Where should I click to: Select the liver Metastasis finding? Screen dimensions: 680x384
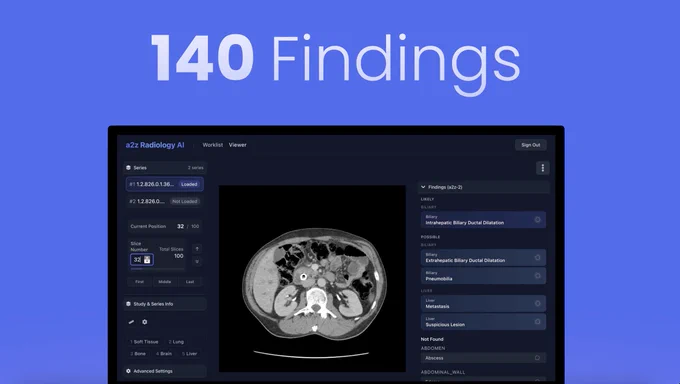(484, 303)
